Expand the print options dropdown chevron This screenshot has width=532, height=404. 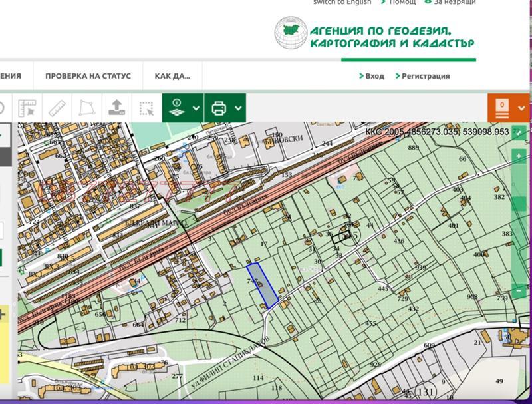[x=238, y=108]
